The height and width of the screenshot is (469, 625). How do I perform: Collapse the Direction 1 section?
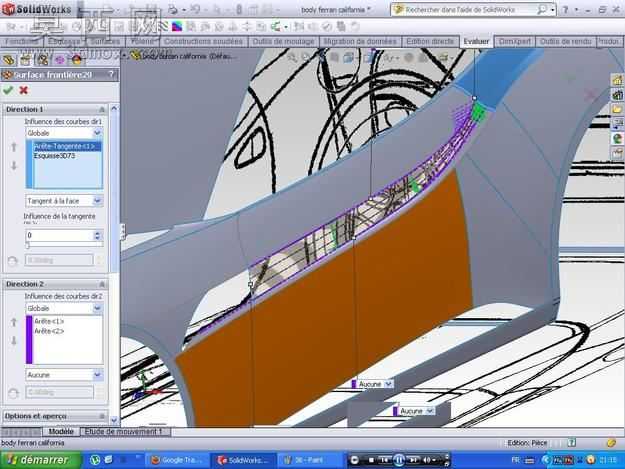(x=102, y=109)
